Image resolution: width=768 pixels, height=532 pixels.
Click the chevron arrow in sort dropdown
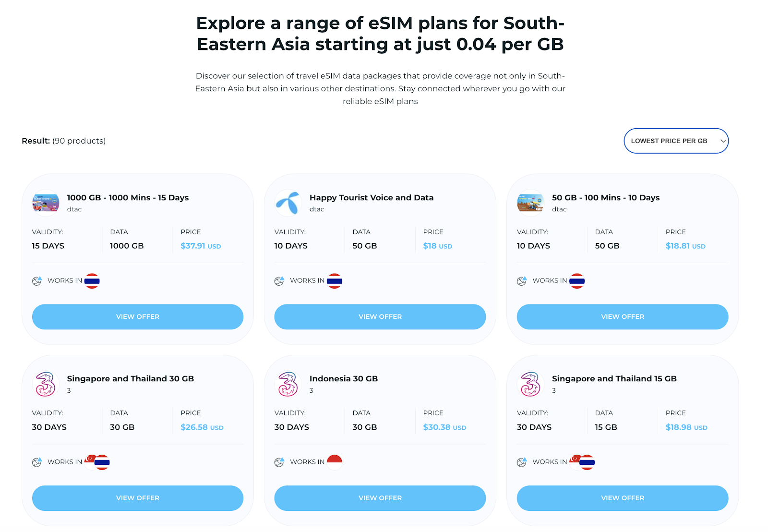[723, 141]
